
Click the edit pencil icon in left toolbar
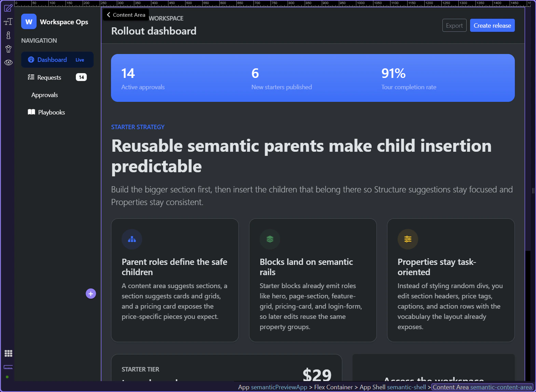[8, 8]
